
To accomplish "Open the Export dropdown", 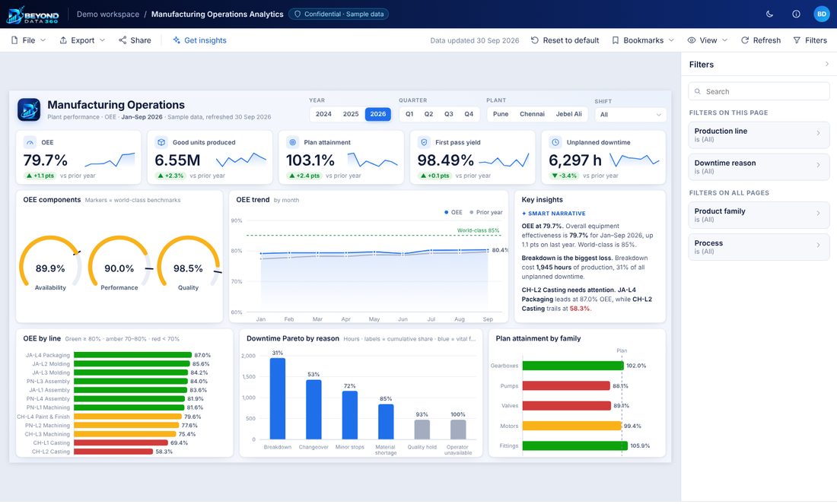I will (82, 40).
